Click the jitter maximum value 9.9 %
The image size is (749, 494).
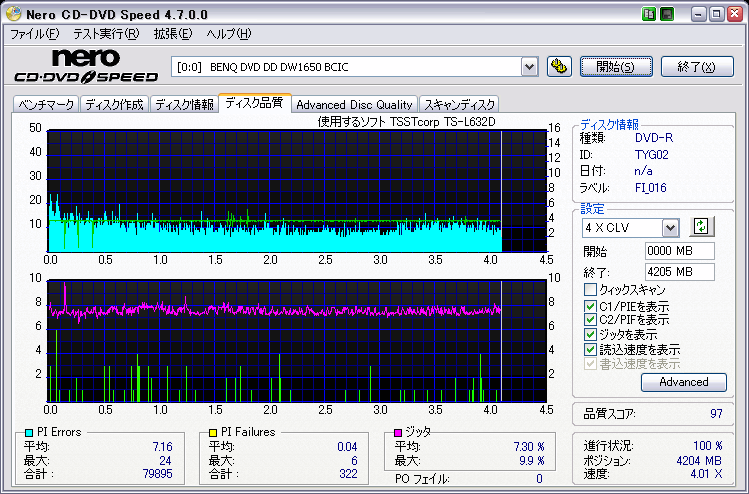click(532, 461)
